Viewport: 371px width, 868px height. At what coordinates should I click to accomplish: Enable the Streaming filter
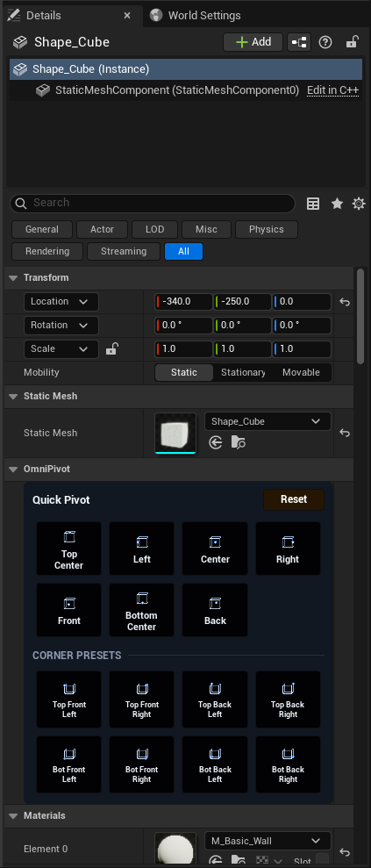click(124, 251)
